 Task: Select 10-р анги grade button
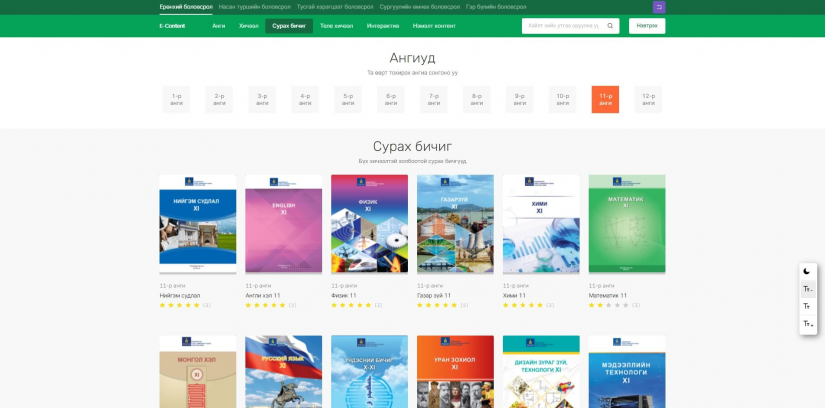tap(562, 99)
